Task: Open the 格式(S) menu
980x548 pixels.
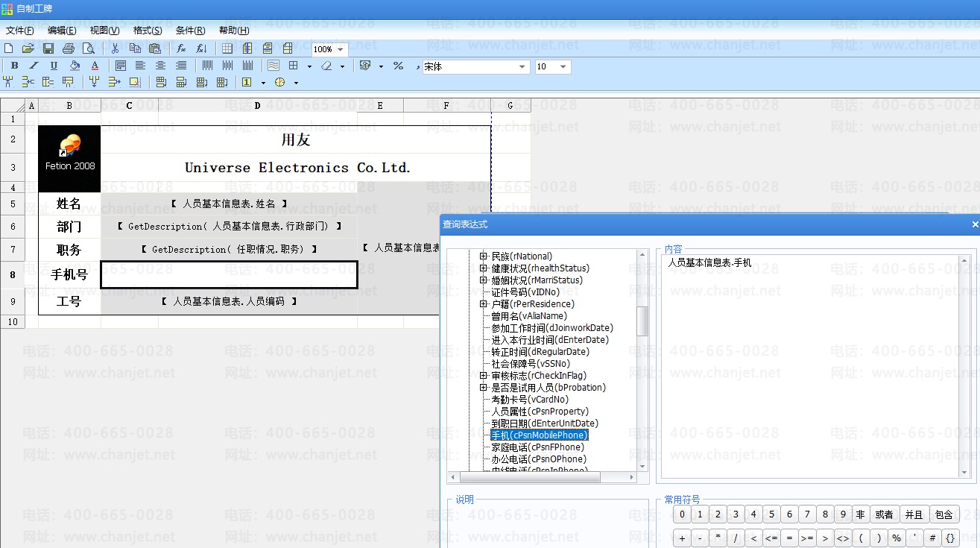Action: [x=147, y=31]
